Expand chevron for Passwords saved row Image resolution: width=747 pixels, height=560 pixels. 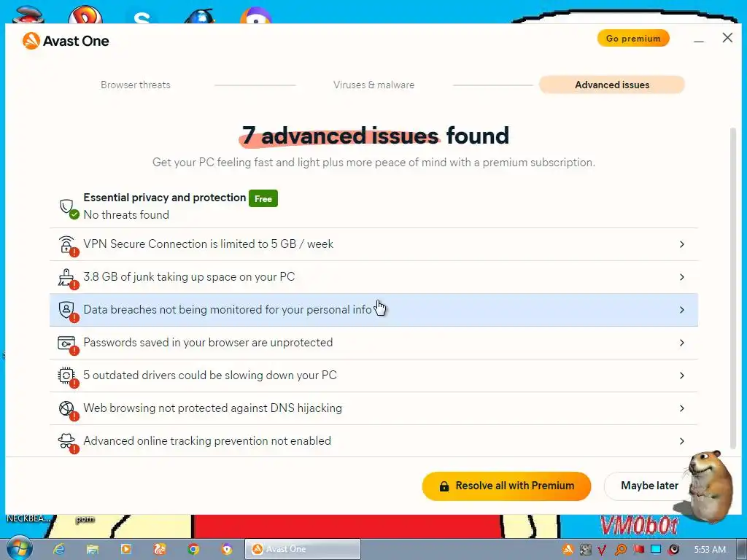(x=682, y=343)
